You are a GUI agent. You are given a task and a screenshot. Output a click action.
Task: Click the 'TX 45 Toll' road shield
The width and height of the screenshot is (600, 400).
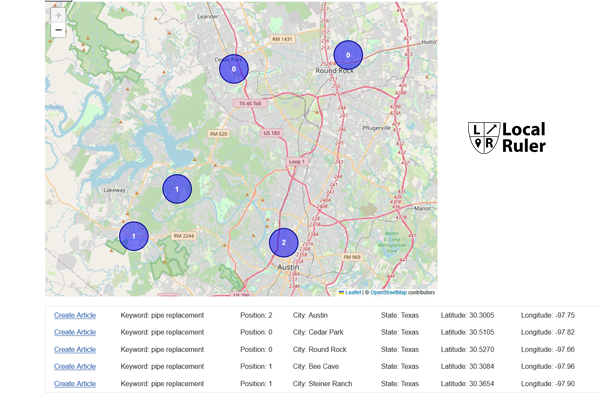coord(250,103)
